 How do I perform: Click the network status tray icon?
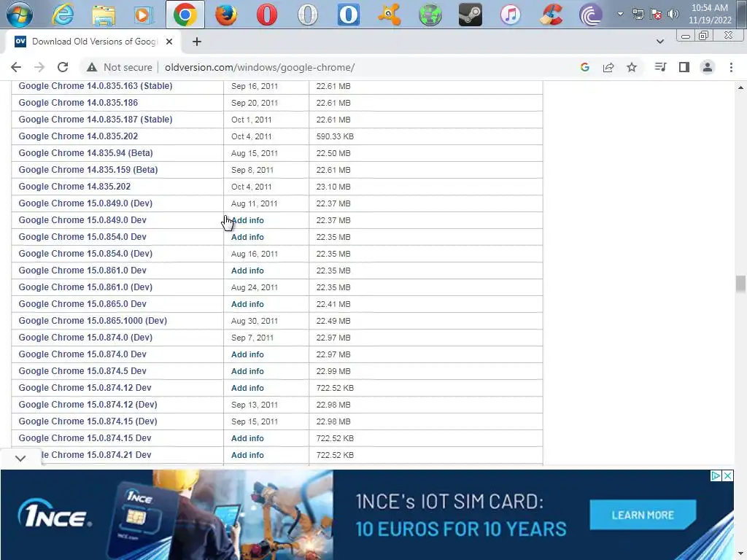[638, 14]
